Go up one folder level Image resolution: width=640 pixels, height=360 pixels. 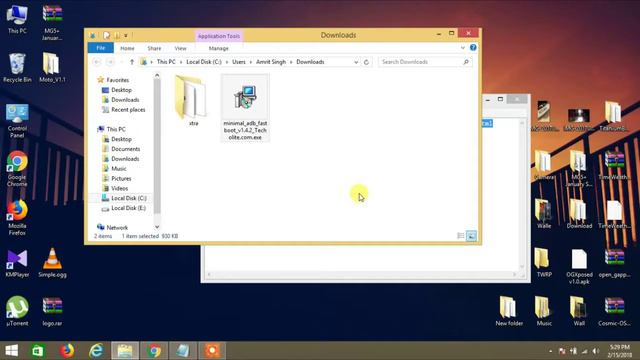[x=132, y=62]
